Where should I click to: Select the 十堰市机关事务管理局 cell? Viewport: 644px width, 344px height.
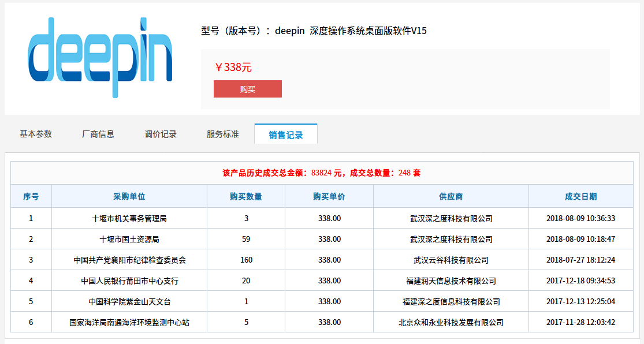(x=129, y=218)
